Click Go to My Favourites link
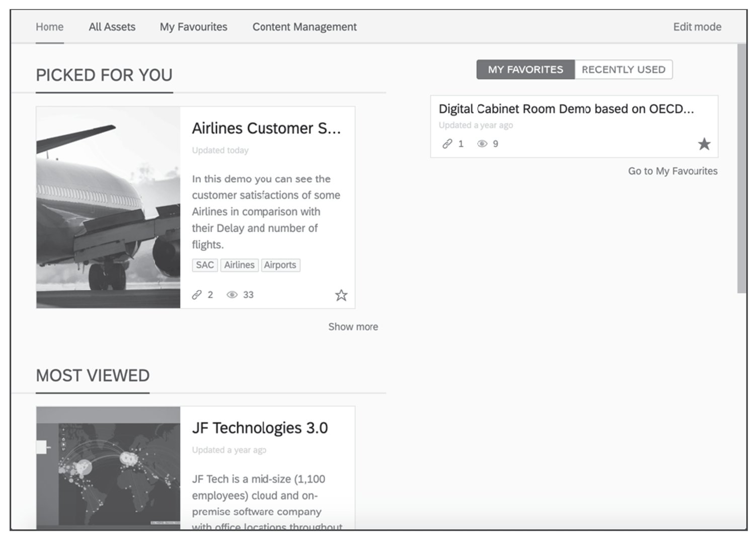The image size is (756, 539). (672, 171)
